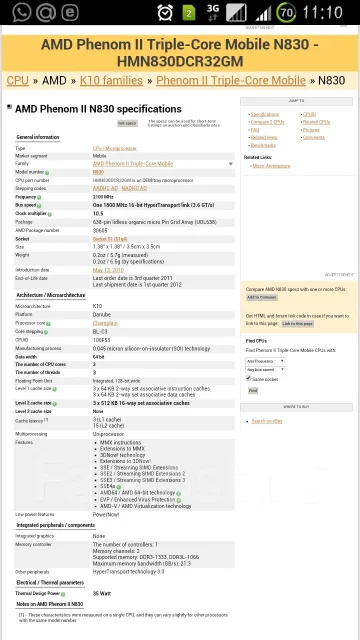Select the 'PowerNow!' low power feature text
Viewport: 360px width, 640px height.
[x=106, y=515]
